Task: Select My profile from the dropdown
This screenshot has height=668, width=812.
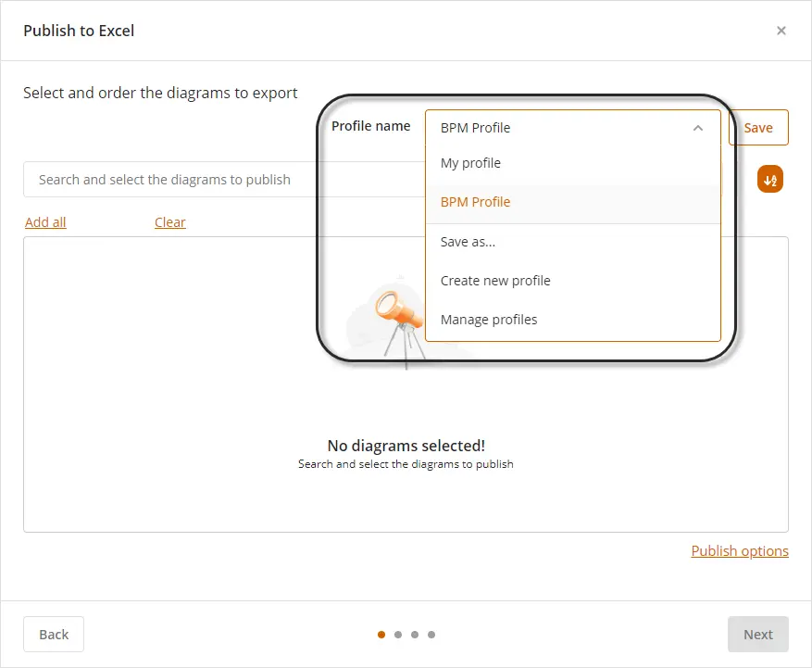Action: click(x=573, y=163)
